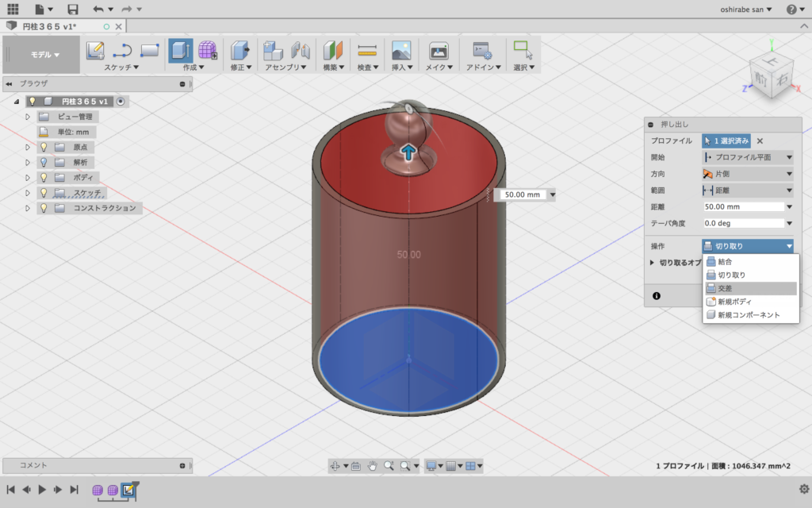Select the rectangle sketch tool icon
Viewport: 812px width, 508px height.
pyautogui.click(x=149, y=50)
